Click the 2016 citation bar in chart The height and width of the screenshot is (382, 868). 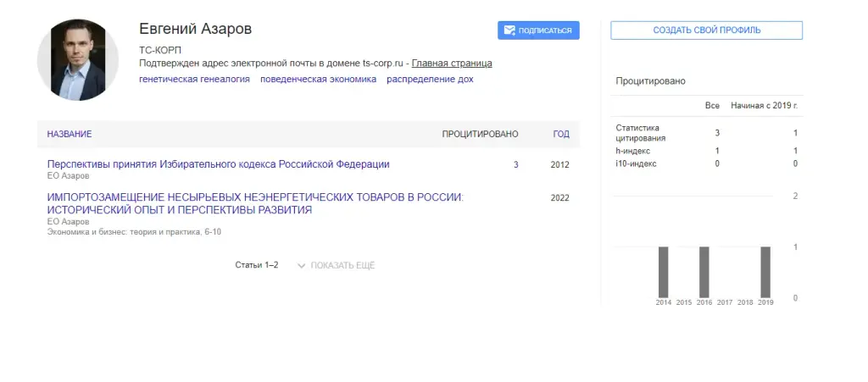click(x=704, y=272)
